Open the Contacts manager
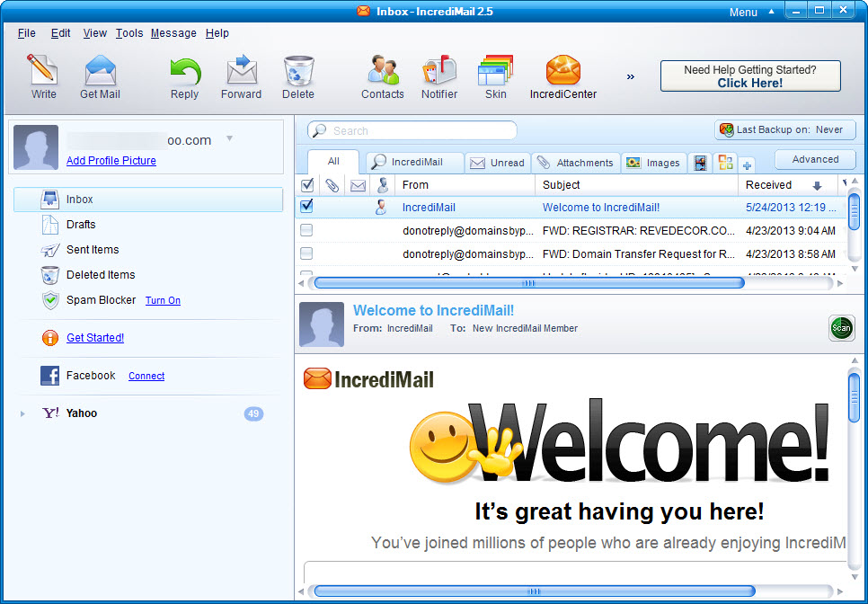Image resolution: width=868 pixels, height=604 pixels. [x=382, y=76]
